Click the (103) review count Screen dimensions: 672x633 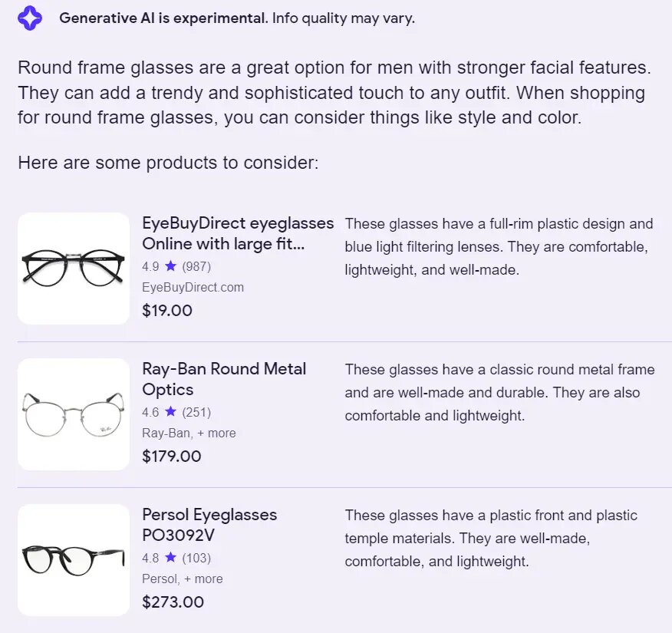(x=196, y=558)
